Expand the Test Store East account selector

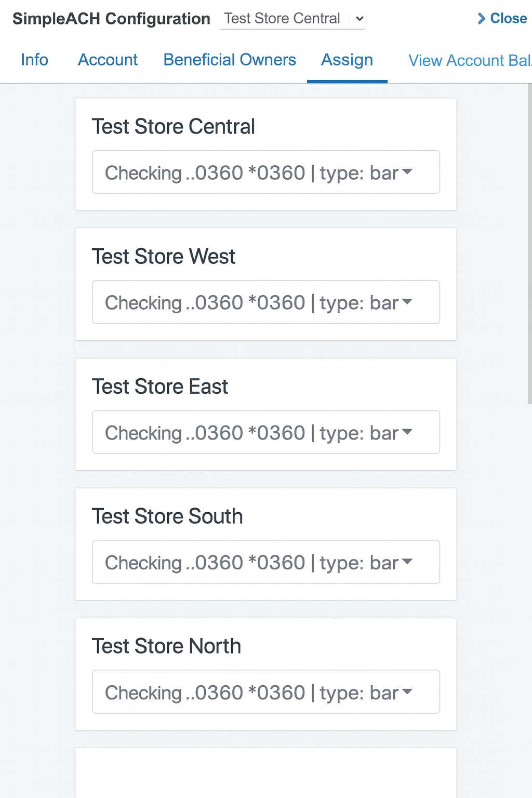265,432
